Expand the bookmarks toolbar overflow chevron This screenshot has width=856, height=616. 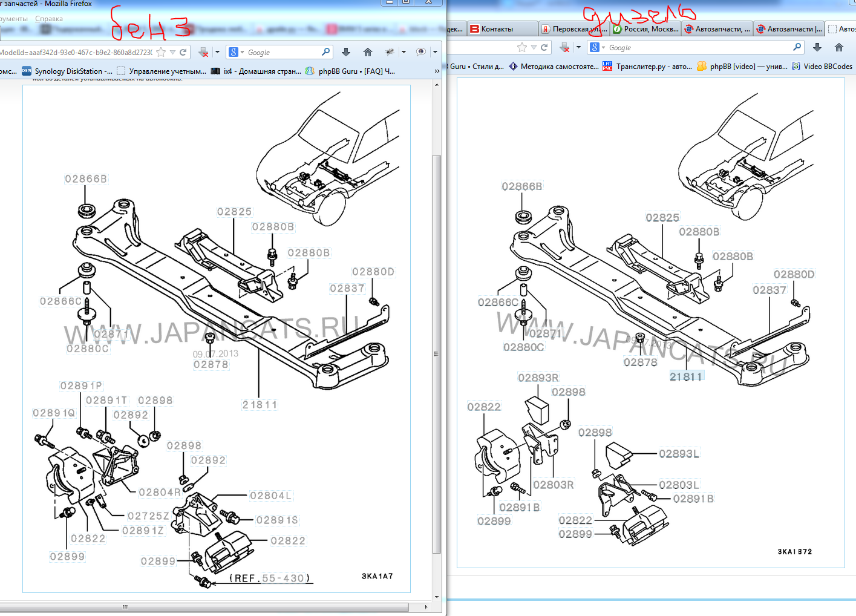click(x=437, y=71)
